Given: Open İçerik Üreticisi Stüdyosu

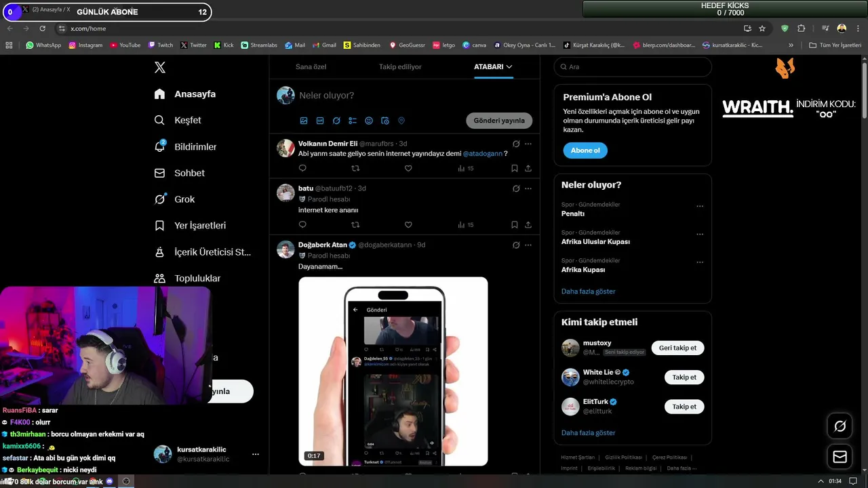Looking at the screenshot, I should click(202, 252).
